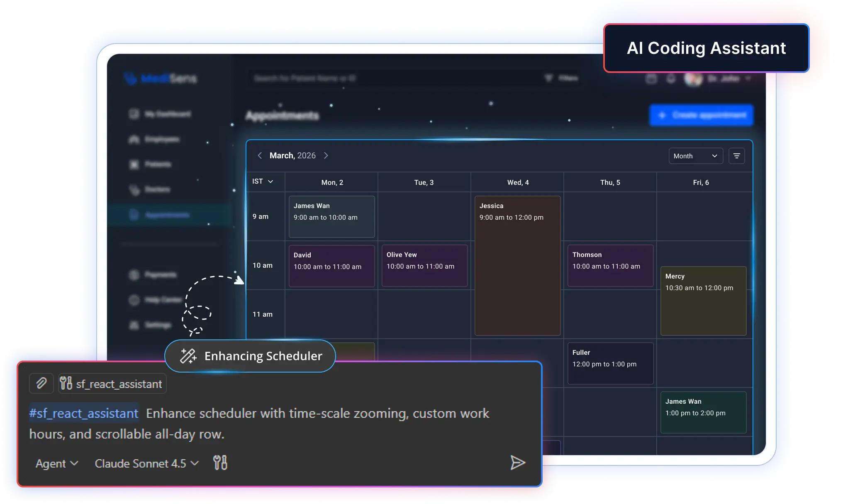The height and width of the screenshot is (504, 843).
Task: Click the attachment paperclip icon in chat panel
Action: click(x=41, y=383)
